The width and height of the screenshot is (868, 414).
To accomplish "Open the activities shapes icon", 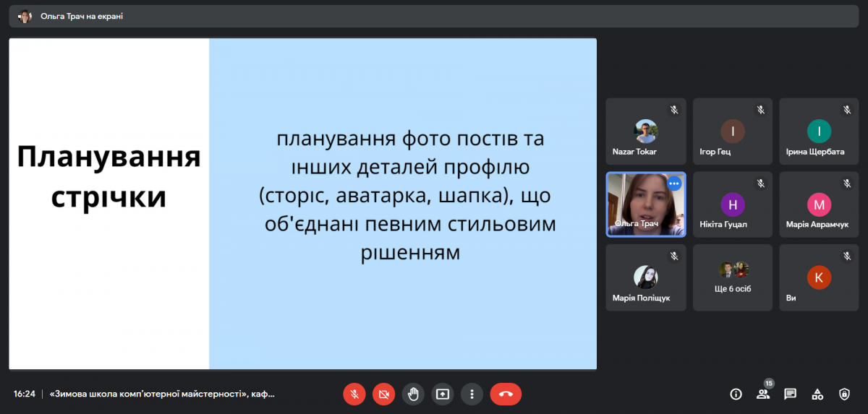I will pyautogui.click(x=817, y=394).
